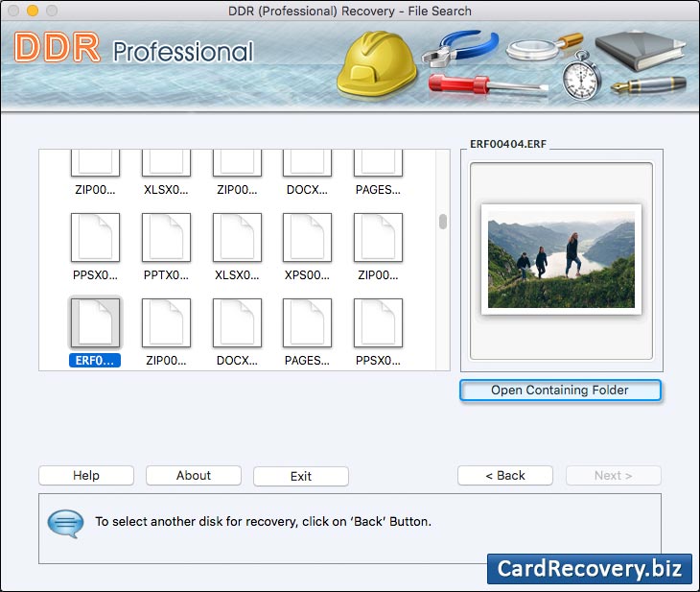Select the highlighted ERF0... file icon
This screenshot has width=700, height=592.
pyautogui.click(x=95, y=322)
